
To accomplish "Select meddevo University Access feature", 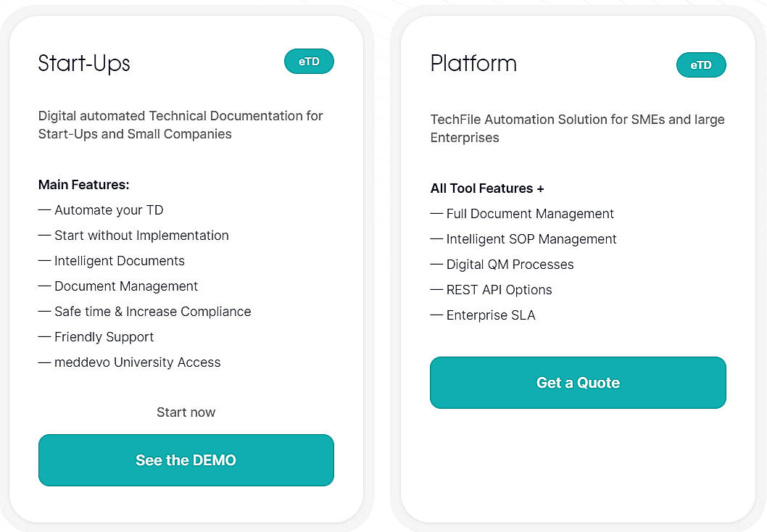I will (x=129, y=362).
